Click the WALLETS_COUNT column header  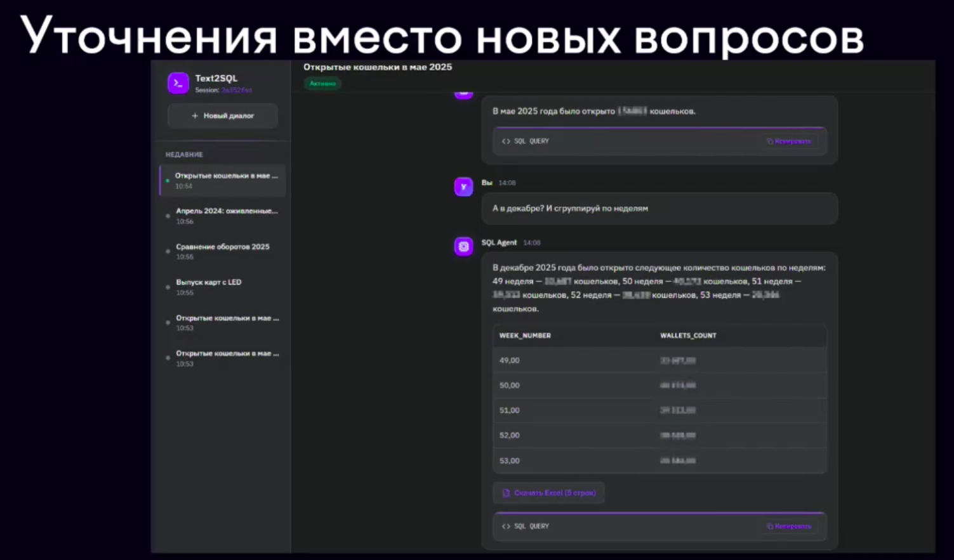pyautogui.click(x=688, y=335)
